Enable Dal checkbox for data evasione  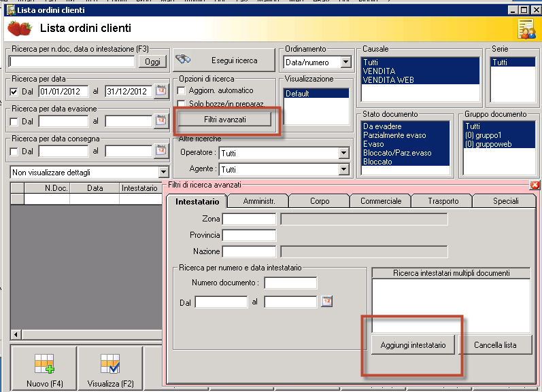click(x=14, y=122)
